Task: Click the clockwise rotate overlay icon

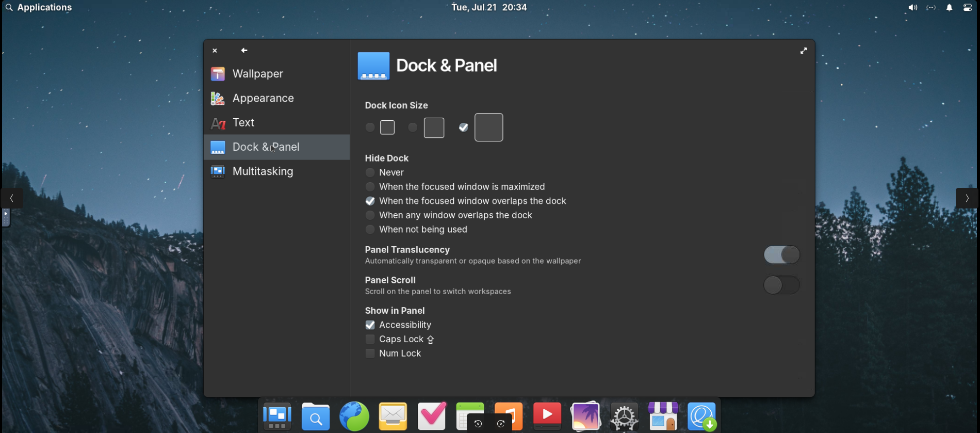Action: (x=501, y=424)
